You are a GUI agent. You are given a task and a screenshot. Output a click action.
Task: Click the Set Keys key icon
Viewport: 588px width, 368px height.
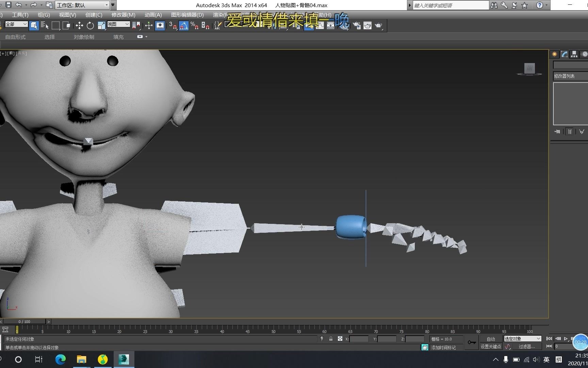[x=472, y=342]
